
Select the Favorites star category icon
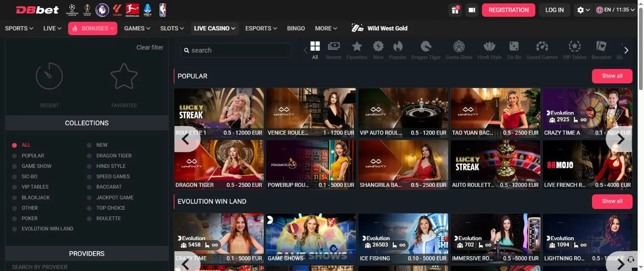click(357, 50)
